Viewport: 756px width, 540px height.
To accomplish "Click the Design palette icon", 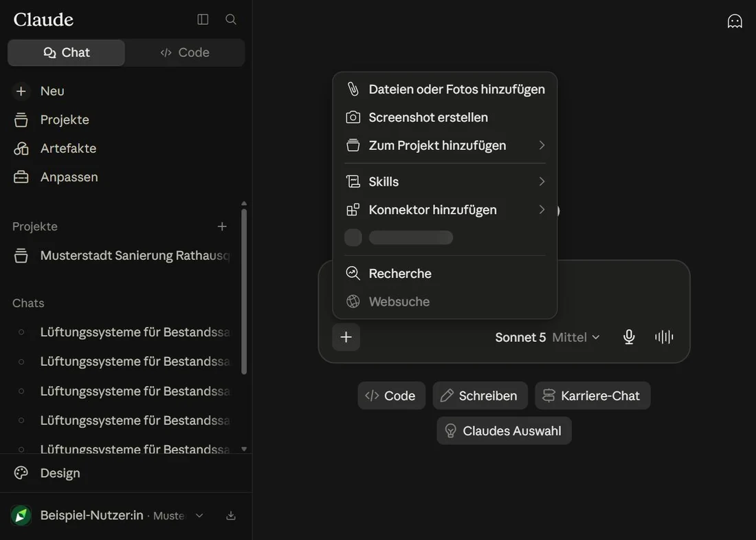I will pyautogui.click(x=21, y=473).
